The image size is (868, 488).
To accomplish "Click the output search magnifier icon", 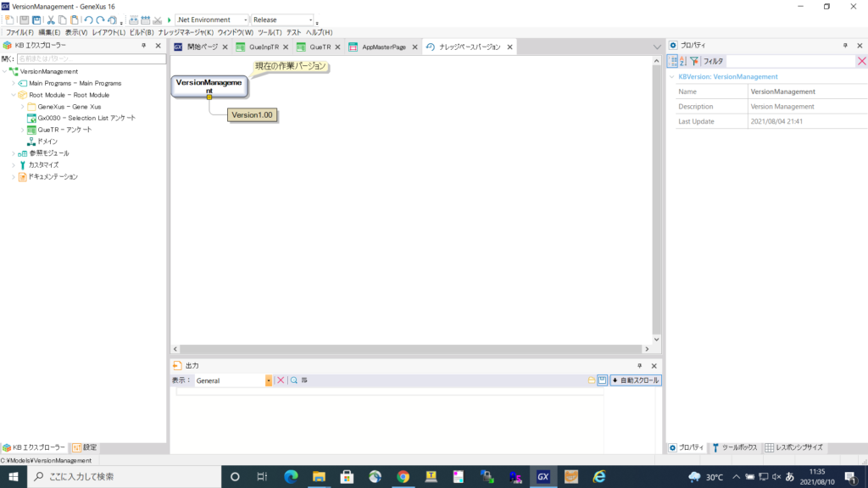I will (294, 380).
